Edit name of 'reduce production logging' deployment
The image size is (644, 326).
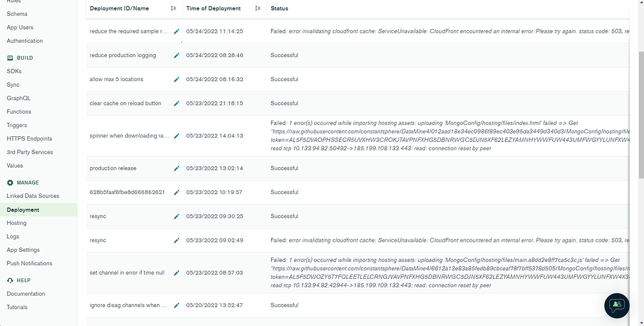[177, 55]
